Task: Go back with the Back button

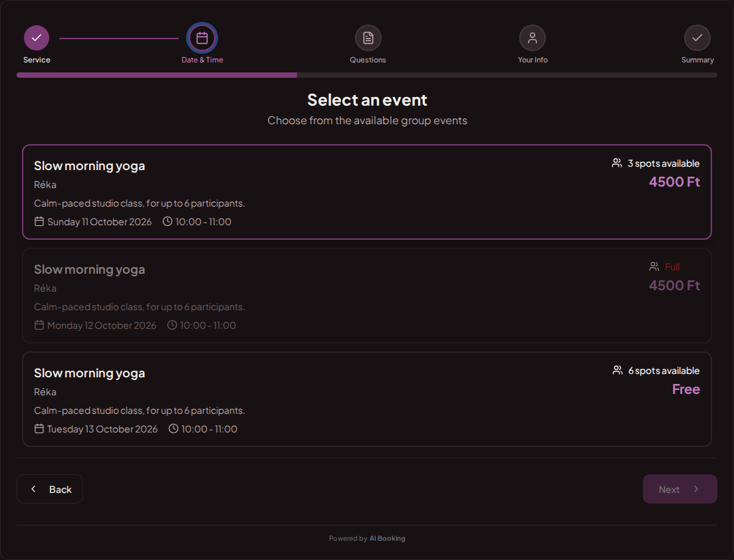Action: click(50, 489)
